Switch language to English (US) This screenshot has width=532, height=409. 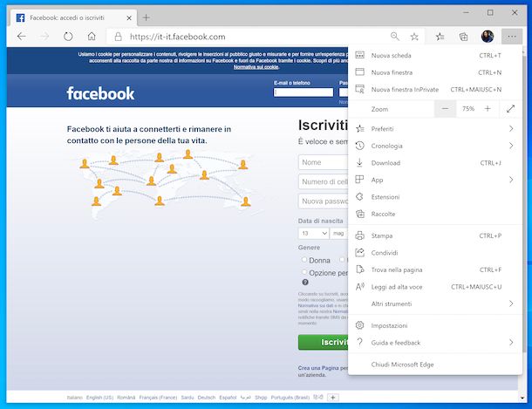(99, 398)
